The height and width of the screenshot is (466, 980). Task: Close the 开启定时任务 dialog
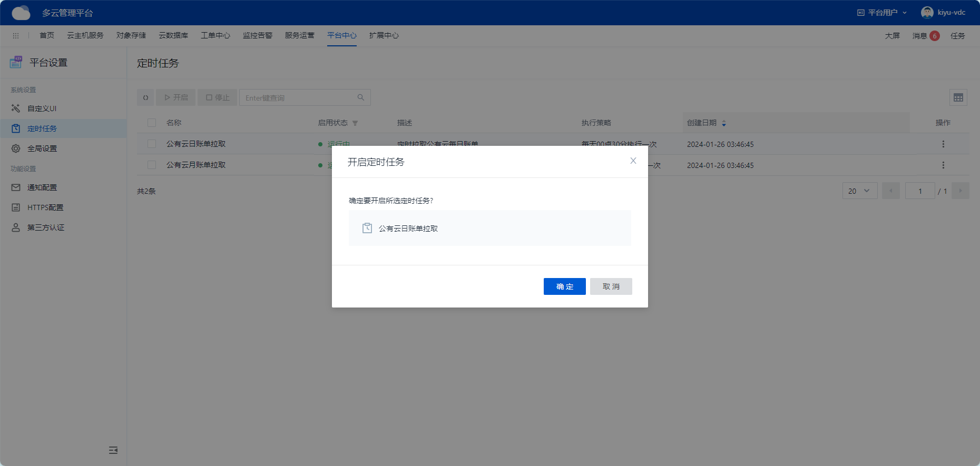point(633,161)
